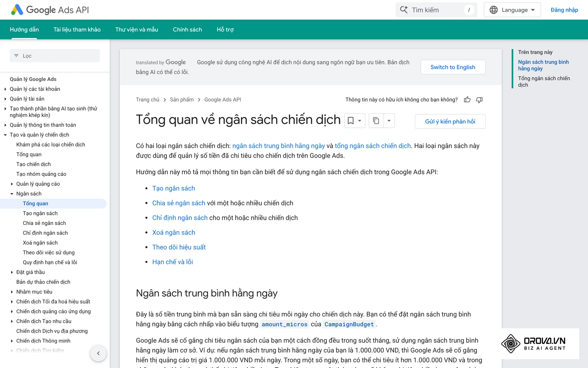This screenshot has height=368, width=588.
Task: Collapse Tạo và quản lý chiến dịch section
Action: (5, 135)
